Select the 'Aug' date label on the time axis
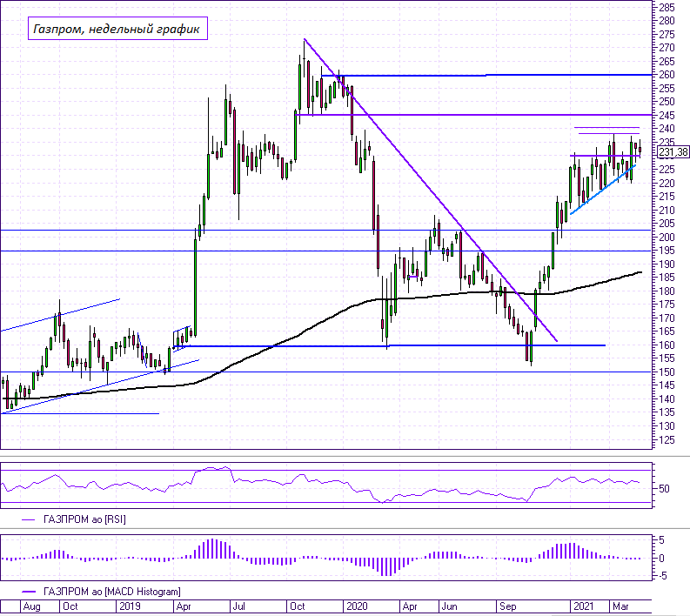Image resolution: width=690 pixels, height=616 pixels. 31,606
